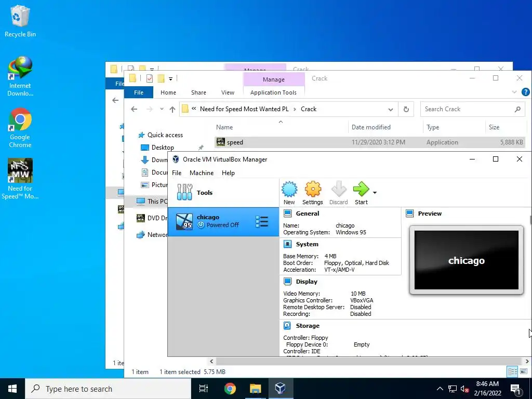Customize Quick Access Toolbar dropdown
The width and height of the screenshot is (532, 399).
tap(170, 79)
